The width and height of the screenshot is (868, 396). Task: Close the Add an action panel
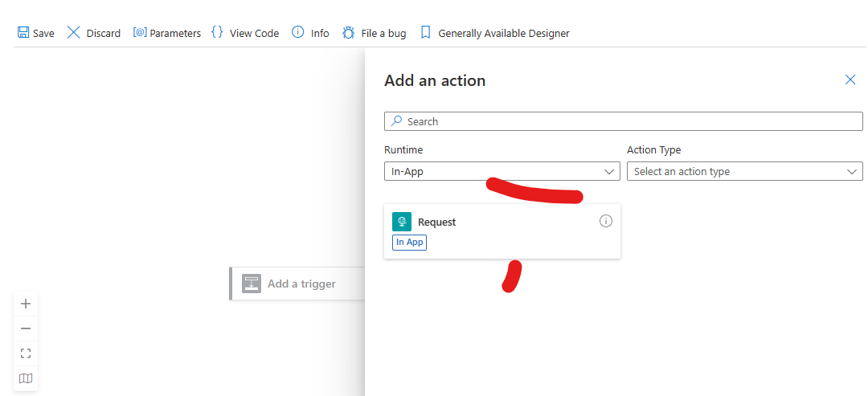coord(850,80)
